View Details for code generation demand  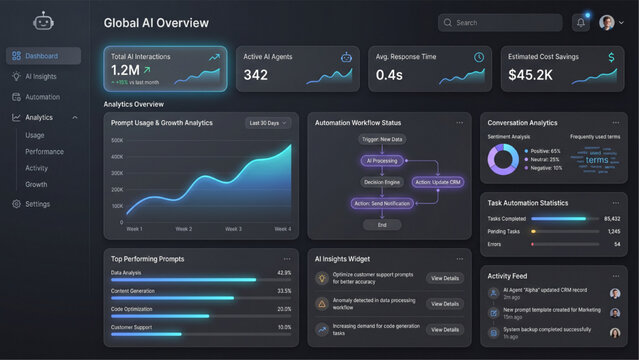[x=445, y=329]
